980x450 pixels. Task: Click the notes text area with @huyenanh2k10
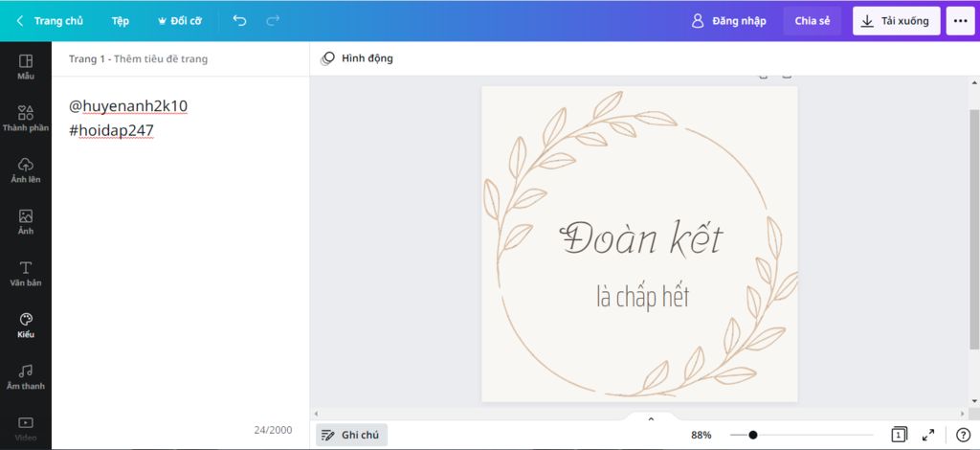coord(128,106)
